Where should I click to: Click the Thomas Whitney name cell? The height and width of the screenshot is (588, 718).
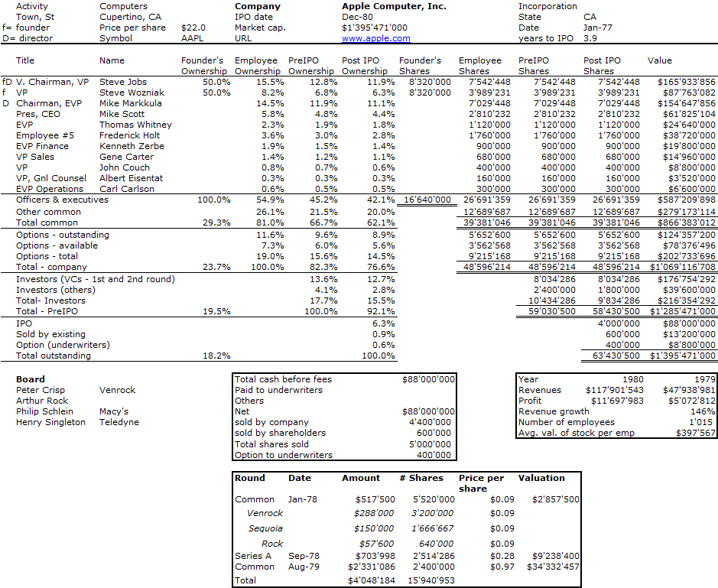pyautogui.click(x=135, y=125)
